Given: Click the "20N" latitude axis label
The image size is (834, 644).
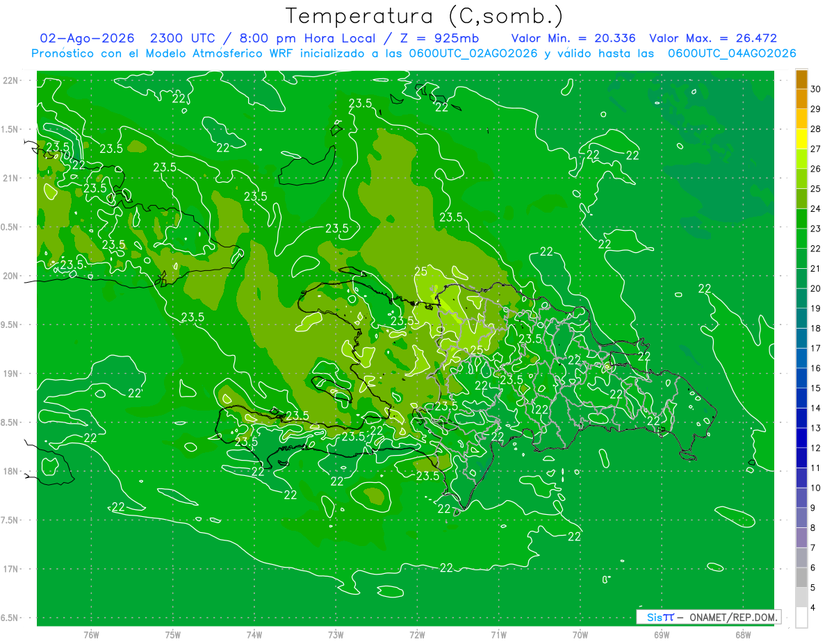Looking at the screenshot, I should (11, 276).
